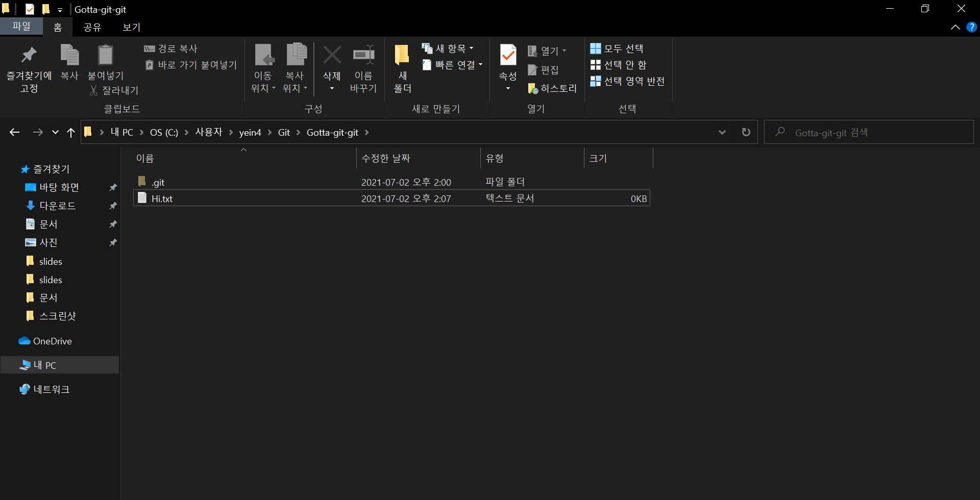The width and height of the screenshot is (980, 500).
Task: Click 내 PC in the address breadcrumb
Action: coord(121,132)
